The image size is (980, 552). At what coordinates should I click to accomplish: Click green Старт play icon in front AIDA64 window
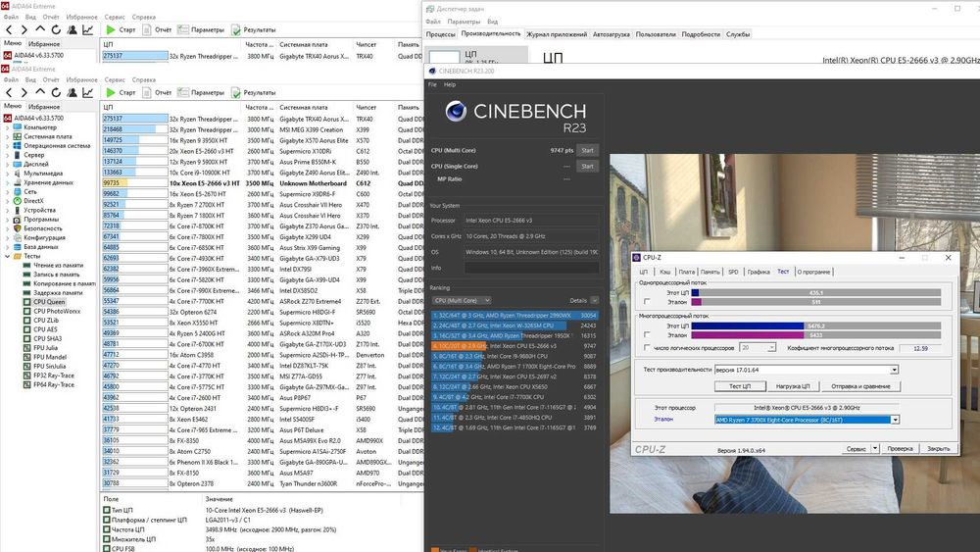point(111,92)
